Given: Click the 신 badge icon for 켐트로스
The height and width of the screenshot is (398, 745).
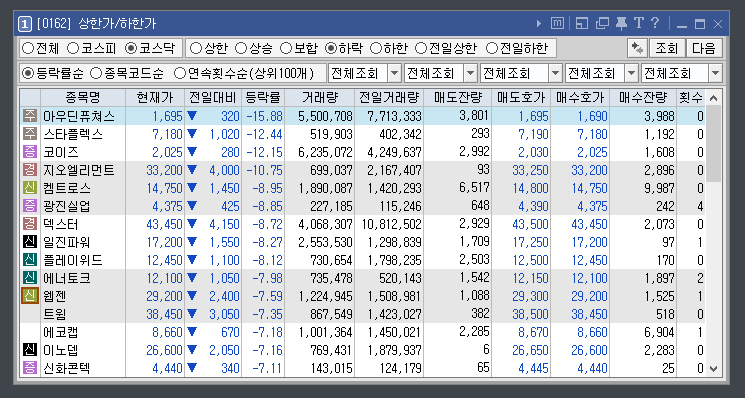Looking at the screenshot, I should coord(29,188).
